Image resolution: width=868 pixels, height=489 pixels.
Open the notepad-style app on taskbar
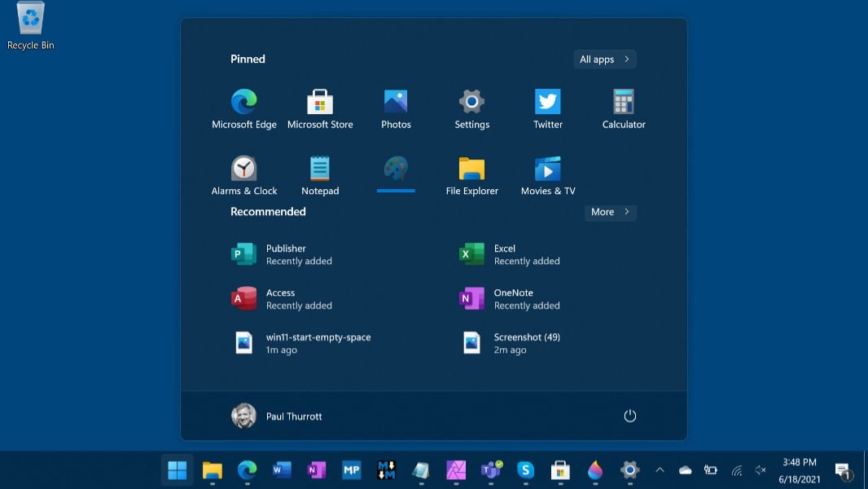point(421,470)
